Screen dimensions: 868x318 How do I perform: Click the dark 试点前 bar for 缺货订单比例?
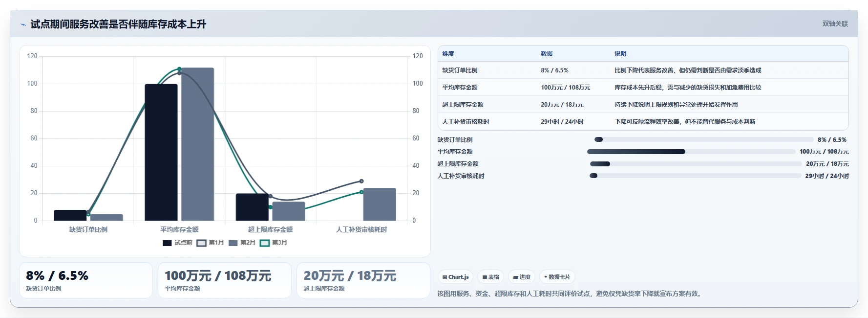point(70,215)
